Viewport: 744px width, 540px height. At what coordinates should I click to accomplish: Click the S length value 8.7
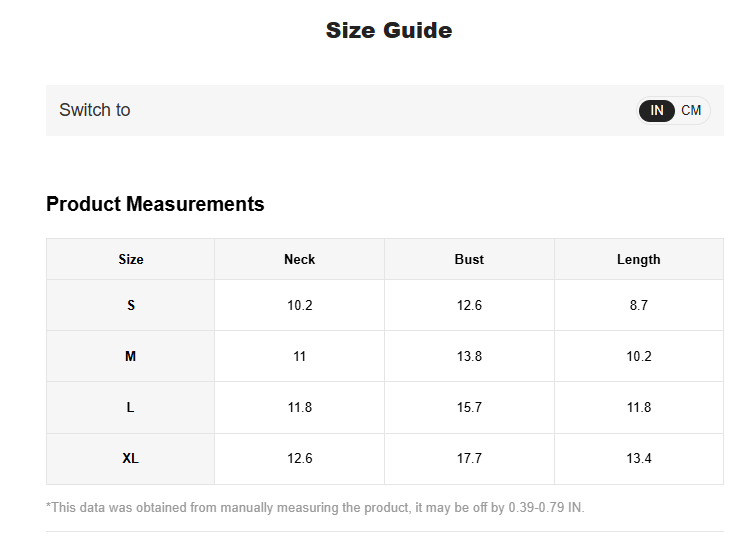[x=639, y=305]
